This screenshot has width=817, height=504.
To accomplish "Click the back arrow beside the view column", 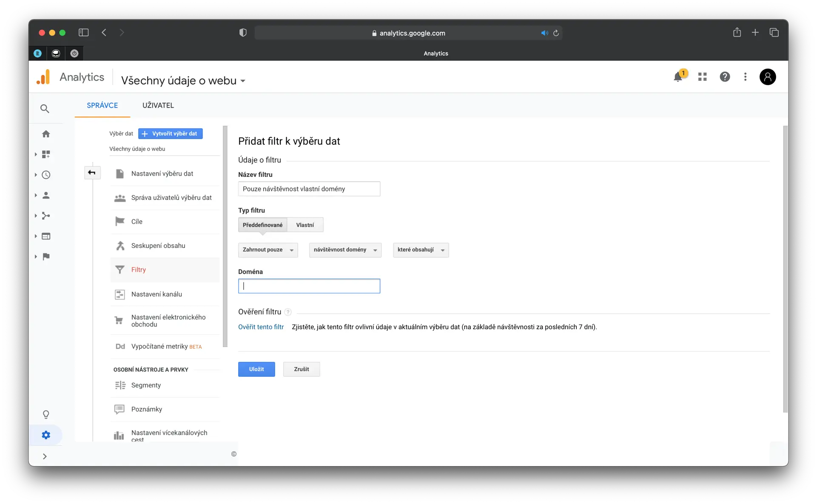I will 92,173.
